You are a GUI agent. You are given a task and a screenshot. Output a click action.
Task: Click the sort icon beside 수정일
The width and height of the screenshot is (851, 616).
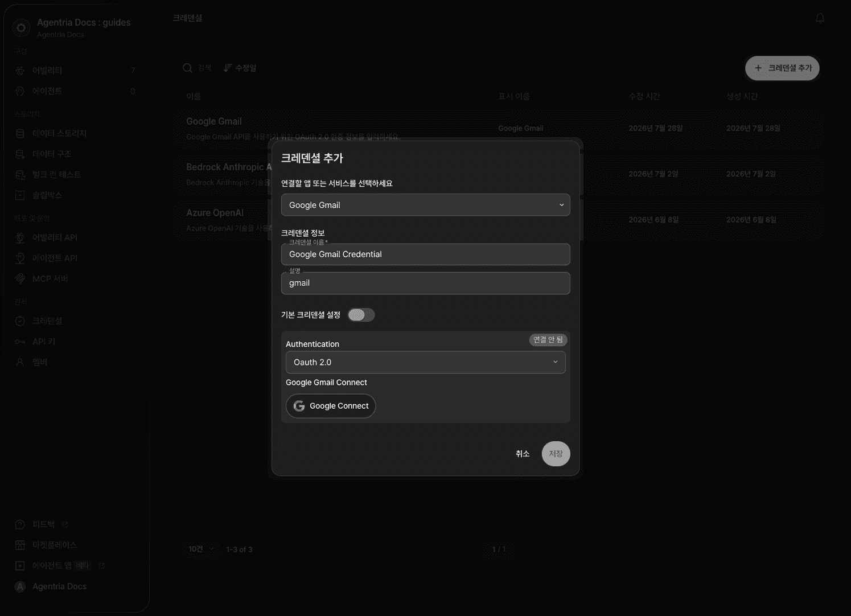pyautogui.click(x=228, y=68)
